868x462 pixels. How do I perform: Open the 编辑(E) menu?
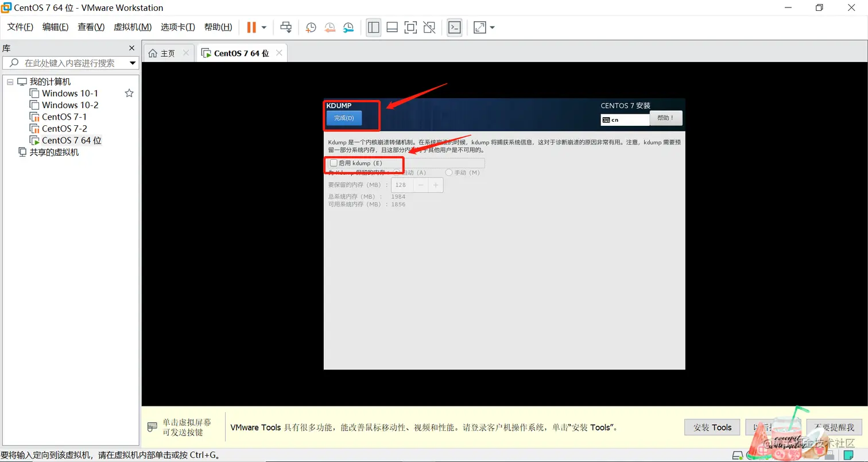pos(55,27)
